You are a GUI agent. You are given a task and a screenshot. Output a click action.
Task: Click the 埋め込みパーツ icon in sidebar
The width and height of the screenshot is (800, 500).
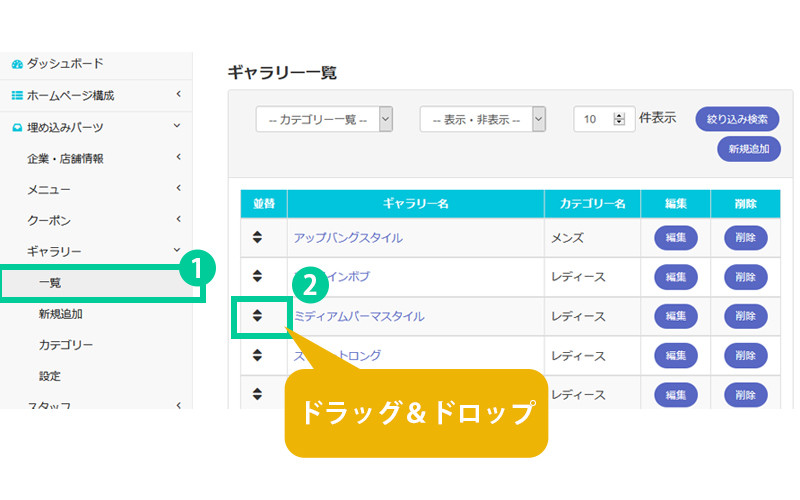(16, 128)
